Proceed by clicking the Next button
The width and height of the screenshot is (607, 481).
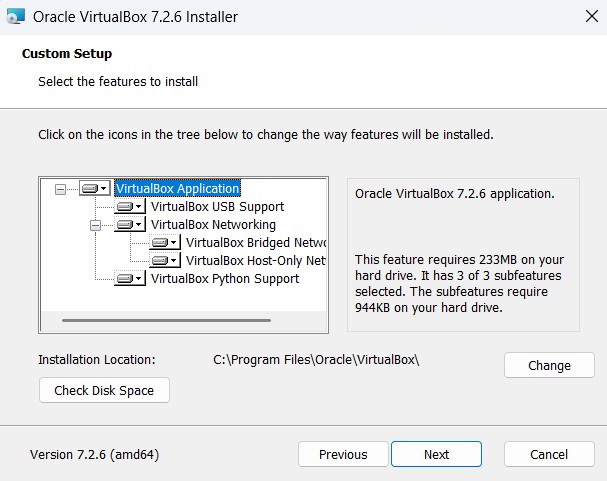pos(436,454)
